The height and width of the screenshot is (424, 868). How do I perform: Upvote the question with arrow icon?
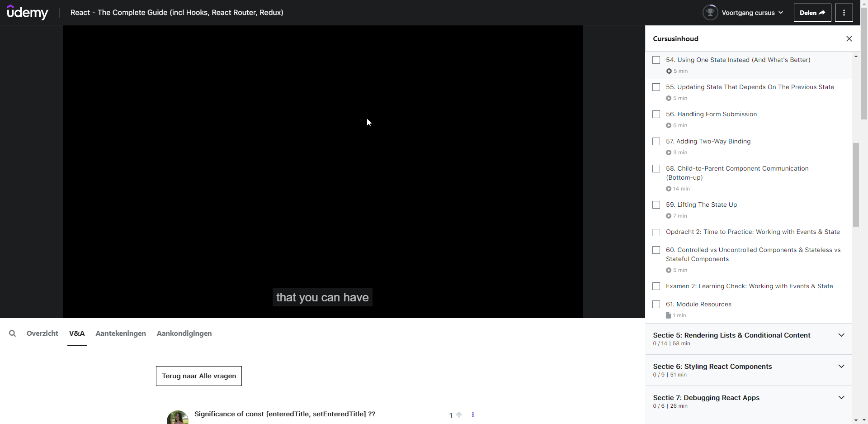(x=459, y=414)
